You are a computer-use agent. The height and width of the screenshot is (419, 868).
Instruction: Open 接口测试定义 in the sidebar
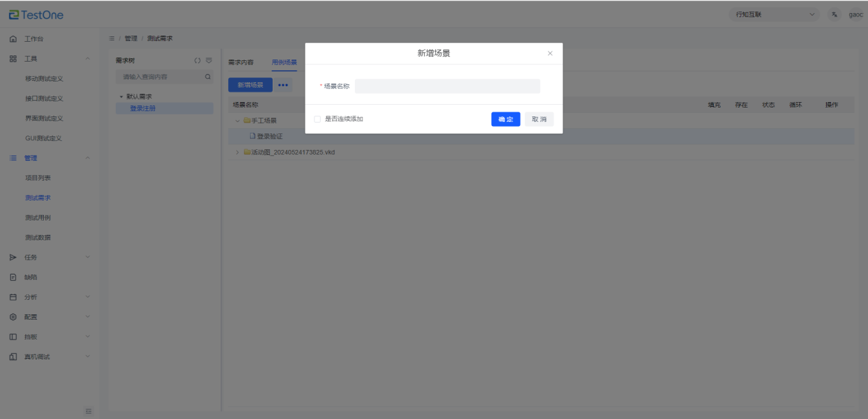44,99
